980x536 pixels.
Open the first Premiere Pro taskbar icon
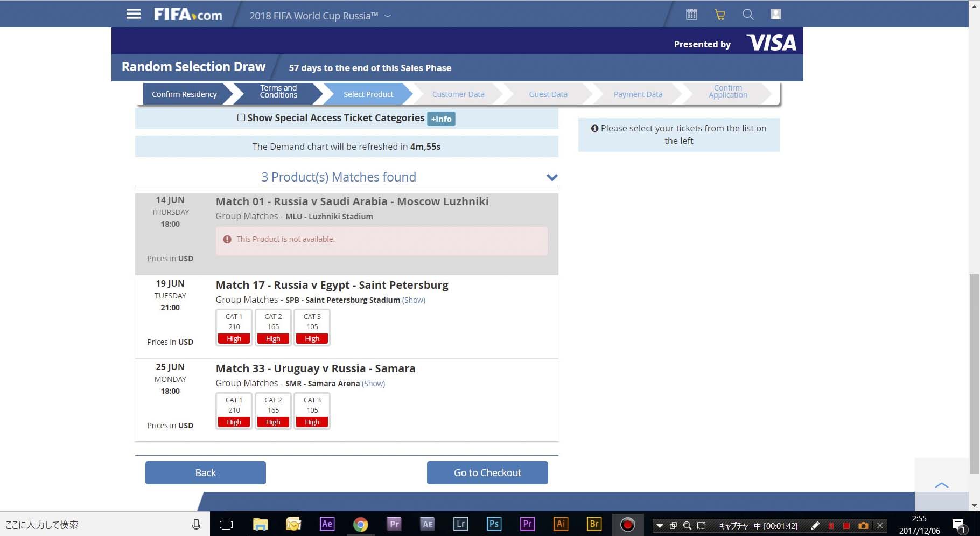394,524
